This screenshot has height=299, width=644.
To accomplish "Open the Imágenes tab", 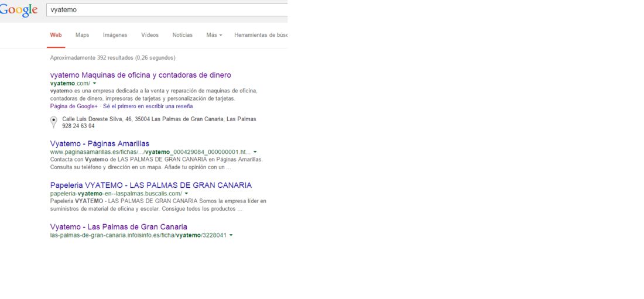I will pyautogui.click(x=115, y=35).
